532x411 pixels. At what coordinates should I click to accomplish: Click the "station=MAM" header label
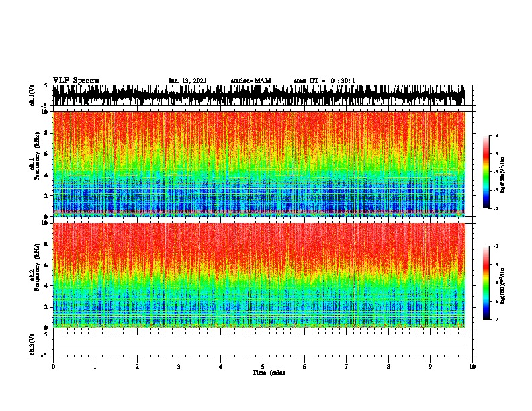(x=251, y=81)
